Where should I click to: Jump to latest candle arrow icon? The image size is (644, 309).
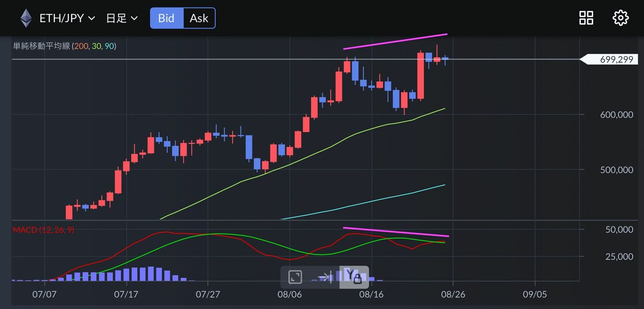click(x=325, y=277)
